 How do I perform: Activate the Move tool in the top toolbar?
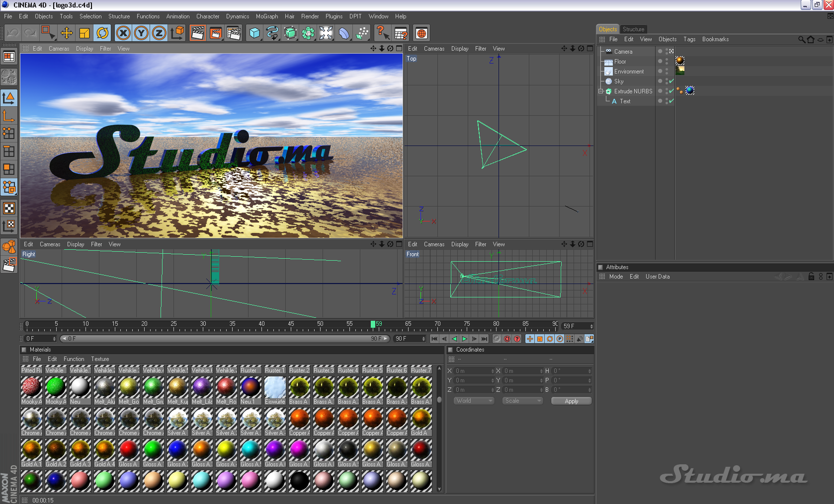(67, 33)
